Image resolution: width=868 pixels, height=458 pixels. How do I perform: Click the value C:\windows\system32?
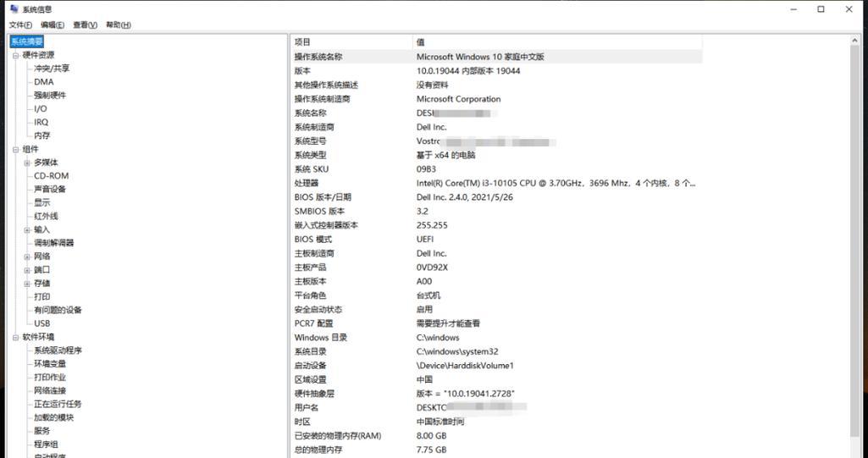(457, 351)
